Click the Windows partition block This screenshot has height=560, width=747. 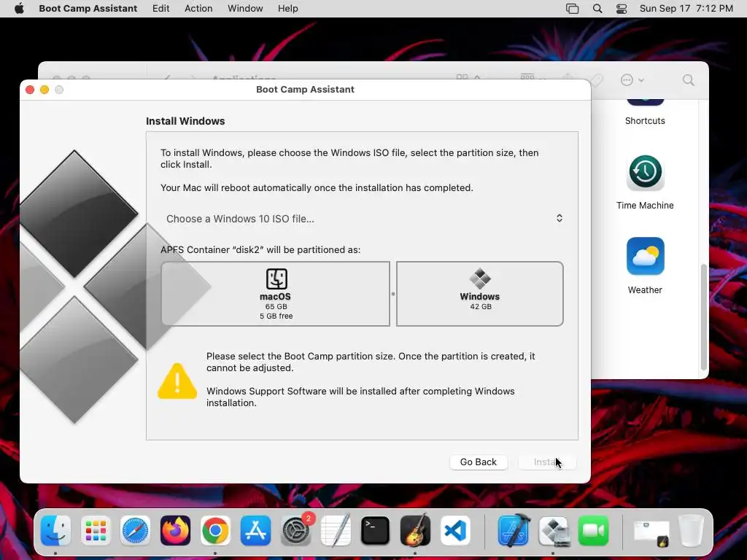point(480,294)
